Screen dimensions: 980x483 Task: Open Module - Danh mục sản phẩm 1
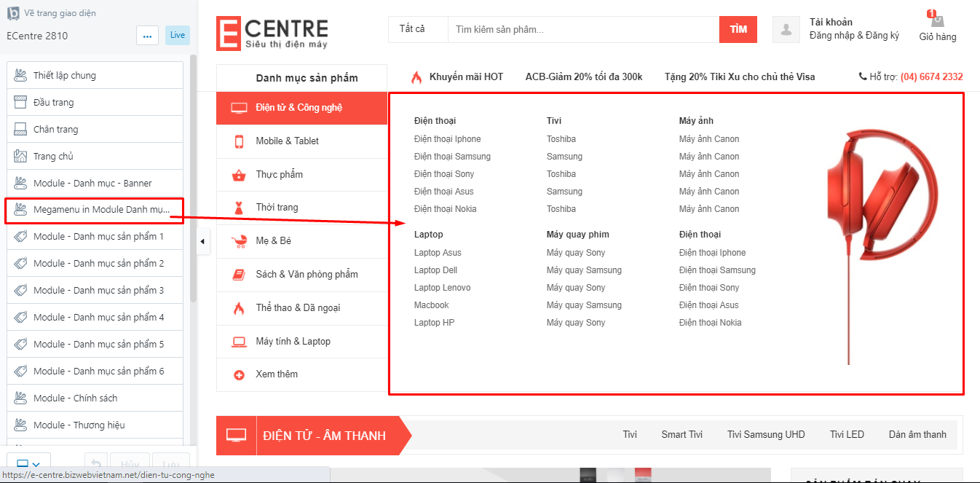[95, 237]
